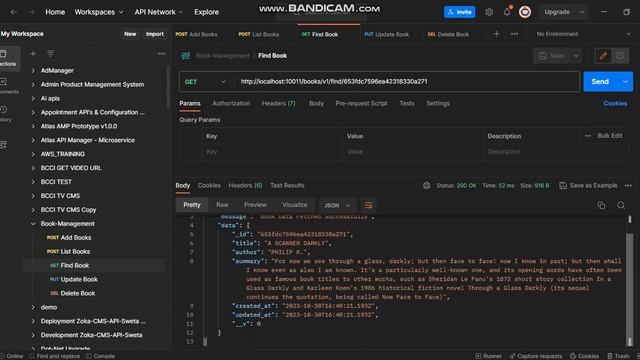
Task: Click the New button in workspace header
Action: click(130, 34)
